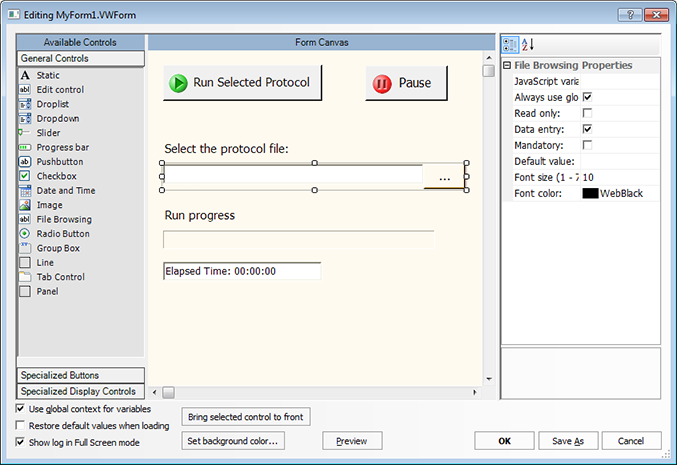Choose the Date and Time control icon
Screen dimensions: 677x465
25,190
